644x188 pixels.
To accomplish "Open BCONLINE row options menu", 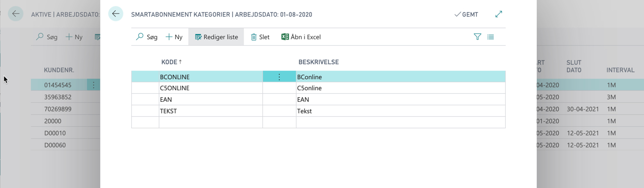I will [279, 77].
